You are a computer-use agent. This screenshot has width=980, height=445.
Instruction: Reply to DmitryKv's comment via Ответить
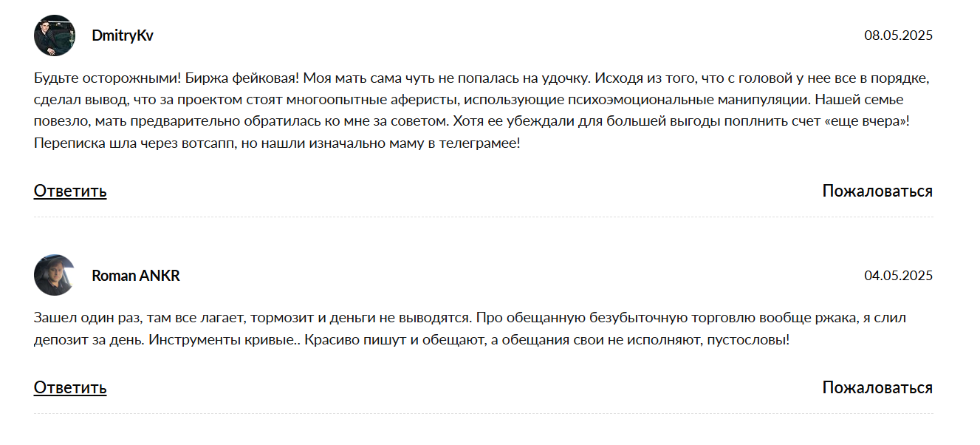click(x=70, y=191)
